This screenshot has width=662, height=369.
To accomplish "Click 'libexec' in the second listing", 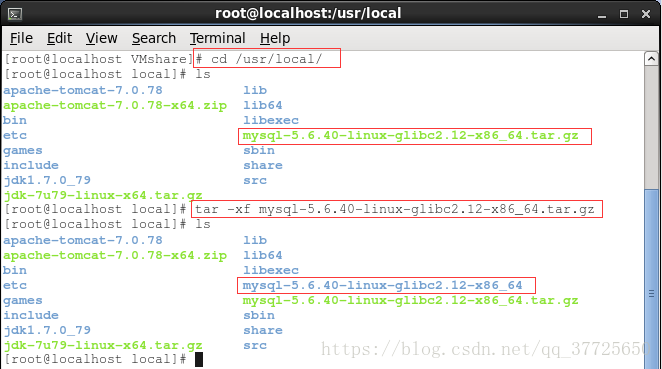I will click(271, 270).
